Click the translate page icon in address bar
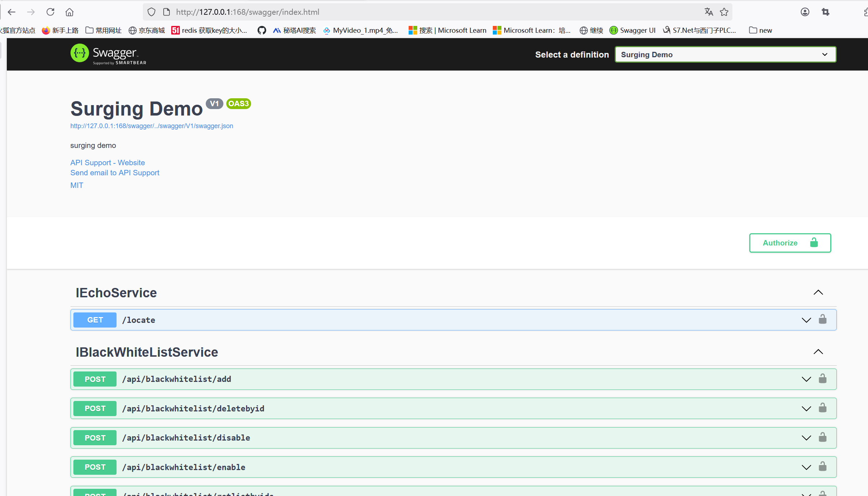868x496 pixels. (x=709, y=12)
